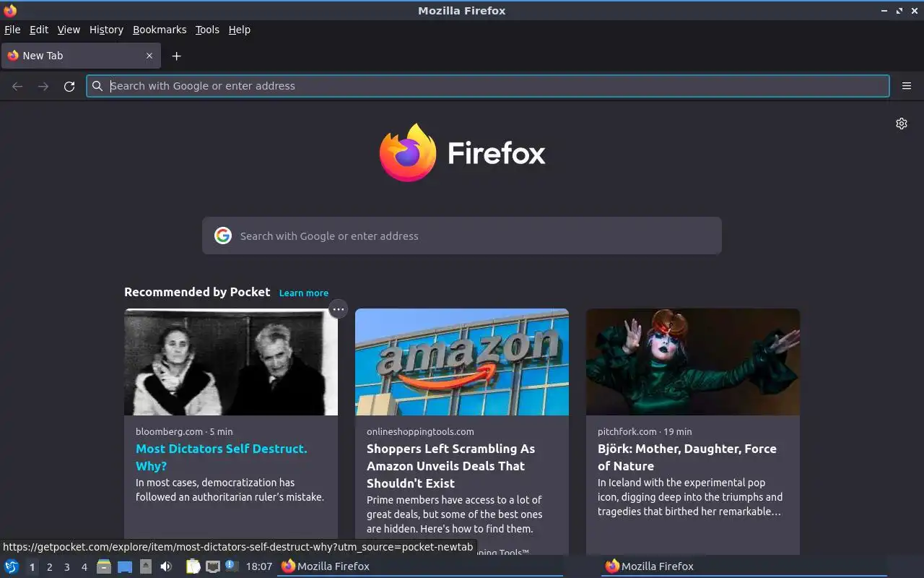
Task: Open the Firefox hamburger application menu
Action: [907, 86]
